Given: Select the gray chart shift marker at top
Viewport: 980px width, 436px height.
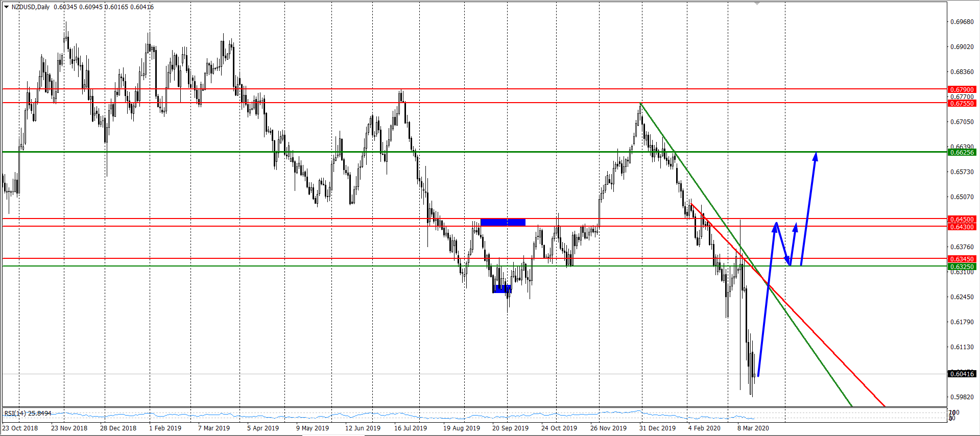Looking at the screenshot, I should point(757,4).
